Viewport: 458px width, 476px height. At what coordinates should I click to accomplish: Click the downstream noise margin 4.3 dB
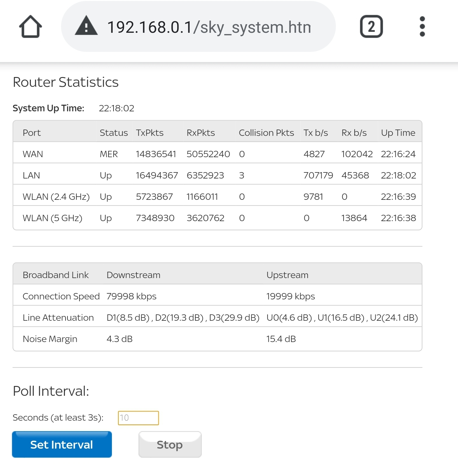coord(119,339)
